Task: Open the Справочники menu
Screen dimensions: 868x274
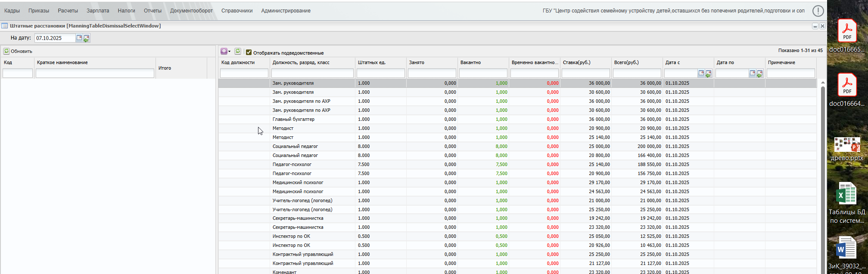Action: (x=237, y=11)
